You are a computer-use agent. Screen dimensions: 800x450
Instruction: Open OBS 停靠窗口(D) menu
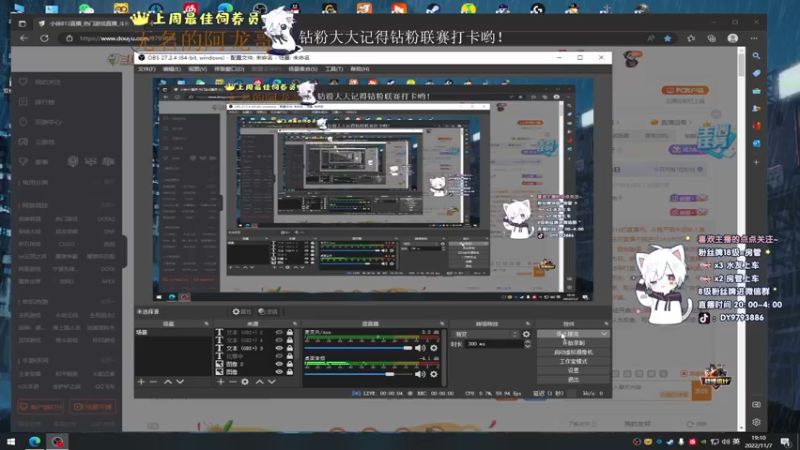click(229, 69)
